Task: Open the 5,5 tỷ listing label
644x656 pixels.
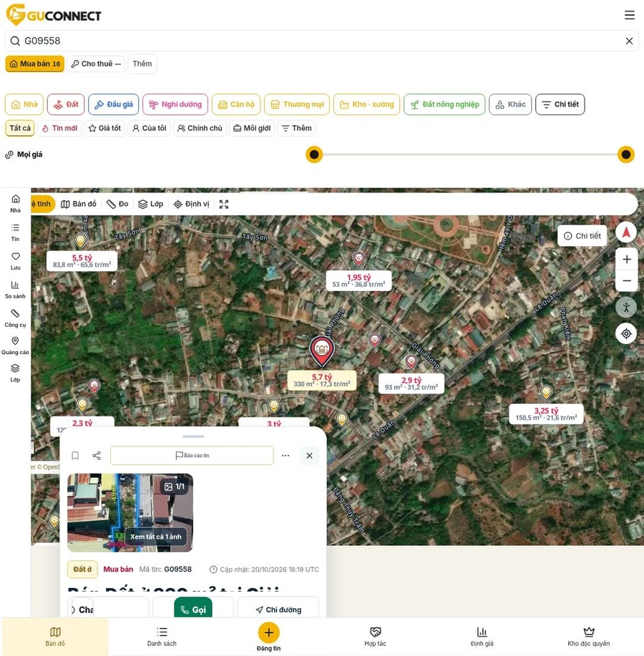Action: 82,261
